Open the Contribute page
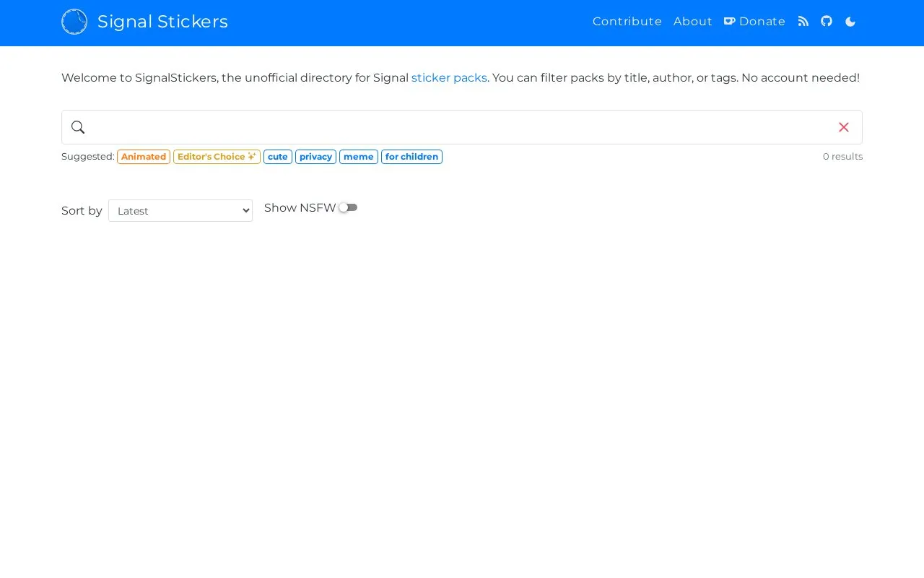 (x=627, y=22)
